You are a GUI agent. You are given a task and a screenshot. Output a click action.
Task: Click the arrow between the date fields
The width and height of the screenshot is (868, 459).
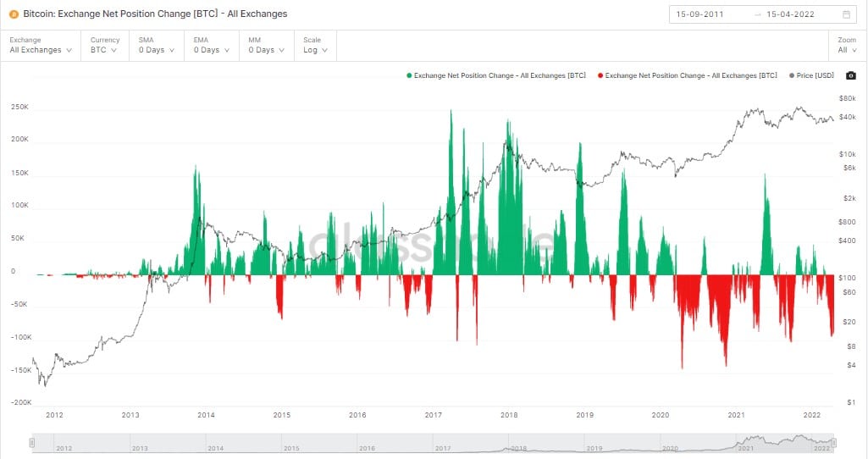757,14
